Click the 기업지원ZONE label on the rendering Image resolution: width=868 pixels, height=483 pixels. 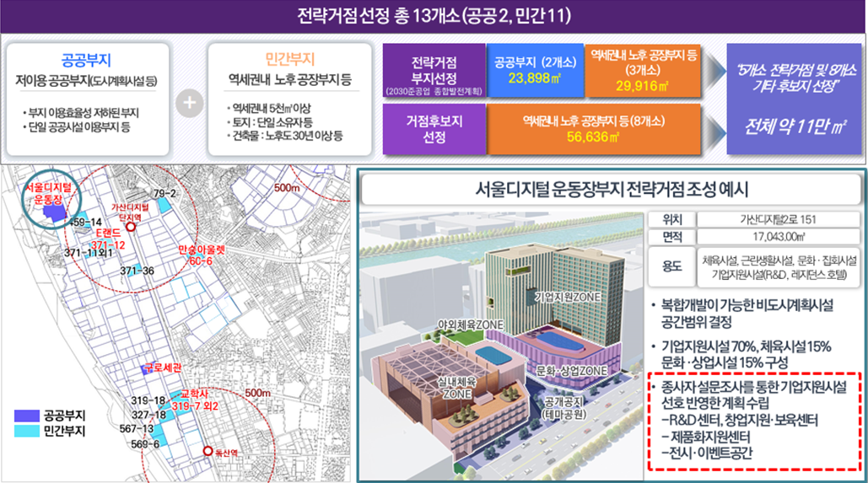(x=568, y=297)
